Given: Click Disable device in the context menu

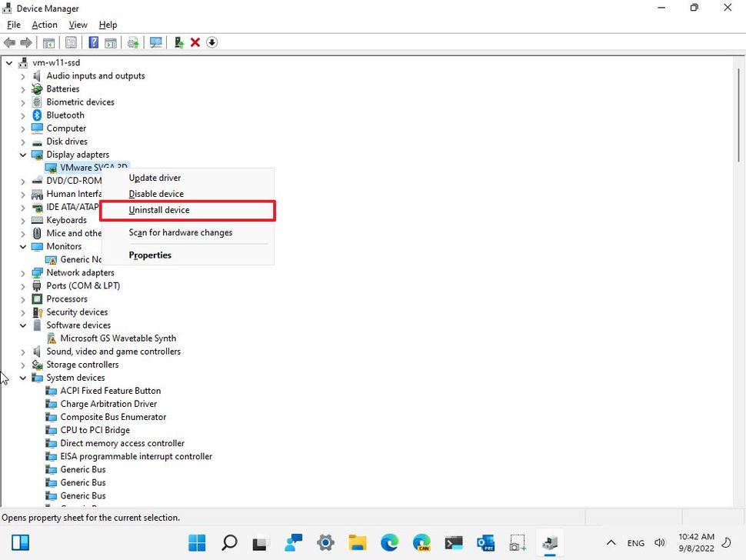Looking at the screenshot, I should (x=155, y=193).
